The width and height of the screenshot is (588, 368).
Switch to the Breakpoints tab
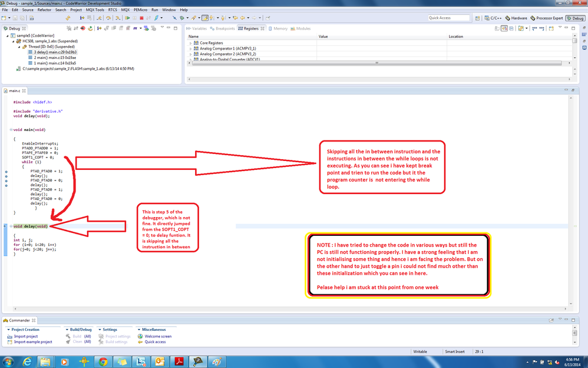click(223, 28)
